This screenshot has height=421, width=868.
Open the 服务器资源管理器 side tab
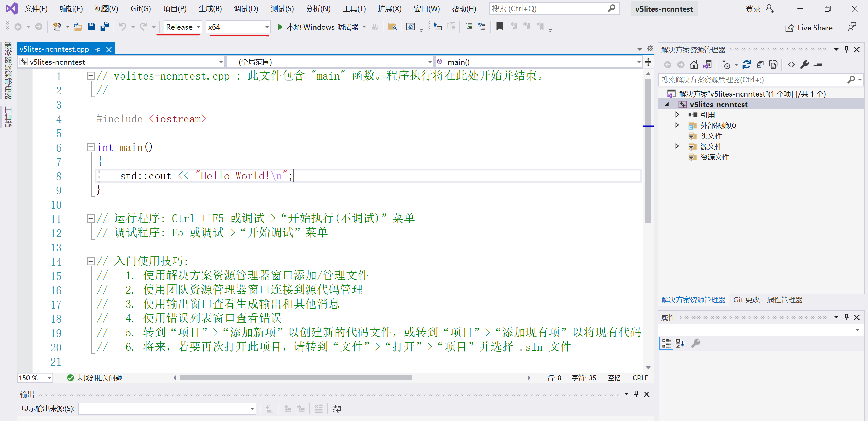point(8,71)
